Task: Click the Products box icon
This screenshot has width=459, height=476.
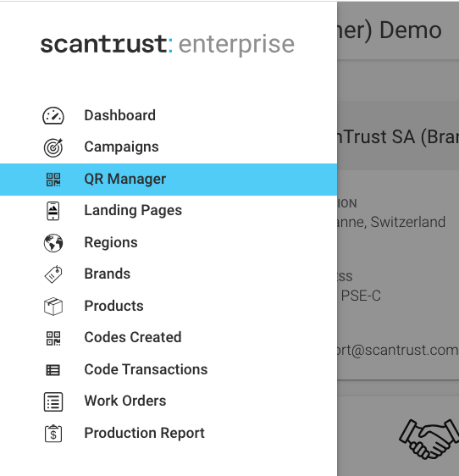Action: 53,307
